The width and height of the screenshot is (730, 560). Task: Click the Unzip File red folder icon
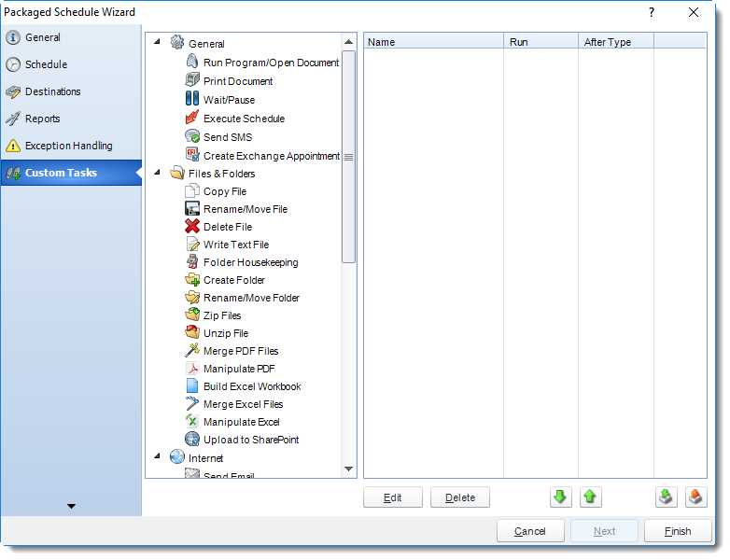192,332
